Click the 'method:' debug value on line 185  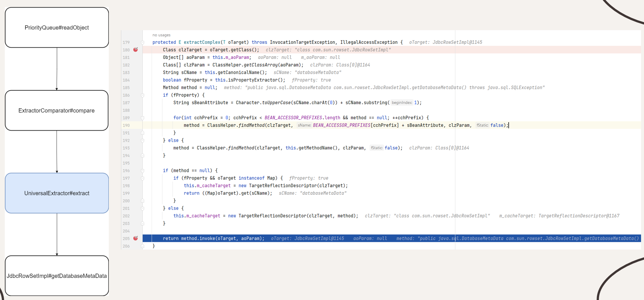coord(384,88)
